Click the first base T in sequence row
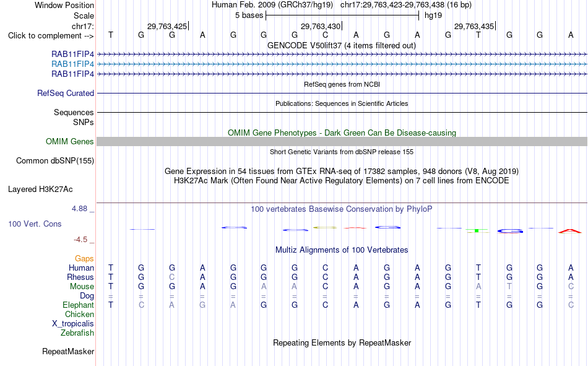 coord(111,35)
